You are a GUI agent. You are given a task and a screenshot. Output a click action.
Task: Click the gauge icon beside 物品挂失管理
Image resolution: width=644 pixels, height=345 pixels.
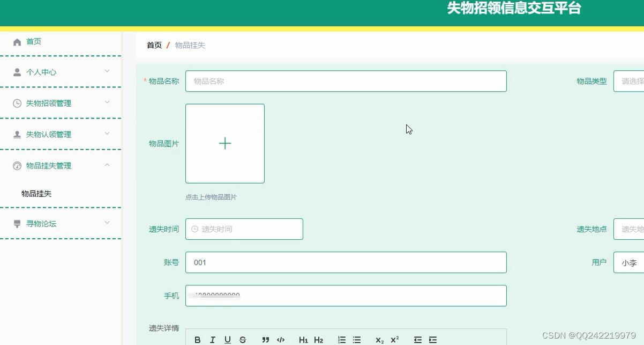(x=17, y=166)
